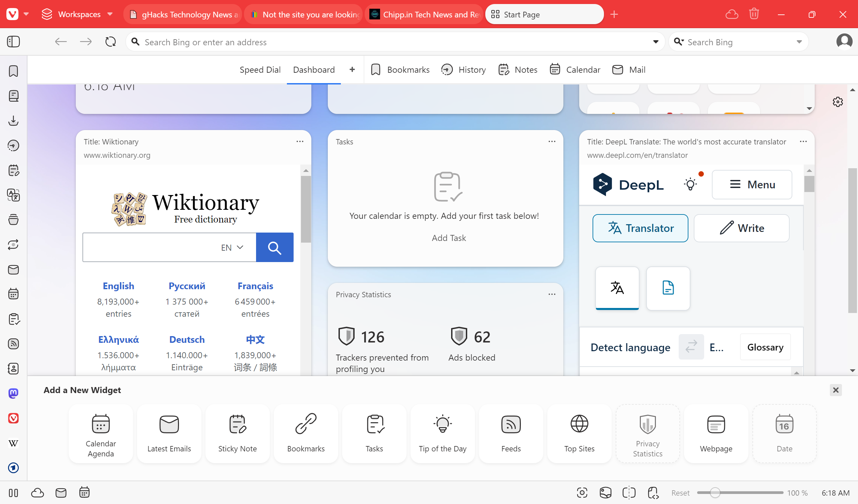Toggle images display in status bar

point(605,492)
